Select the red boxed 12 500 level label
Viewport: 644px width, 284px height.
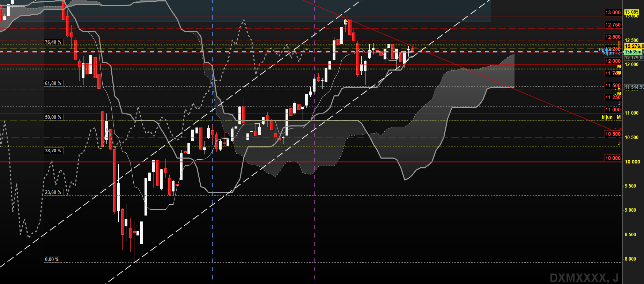(613, 37)
